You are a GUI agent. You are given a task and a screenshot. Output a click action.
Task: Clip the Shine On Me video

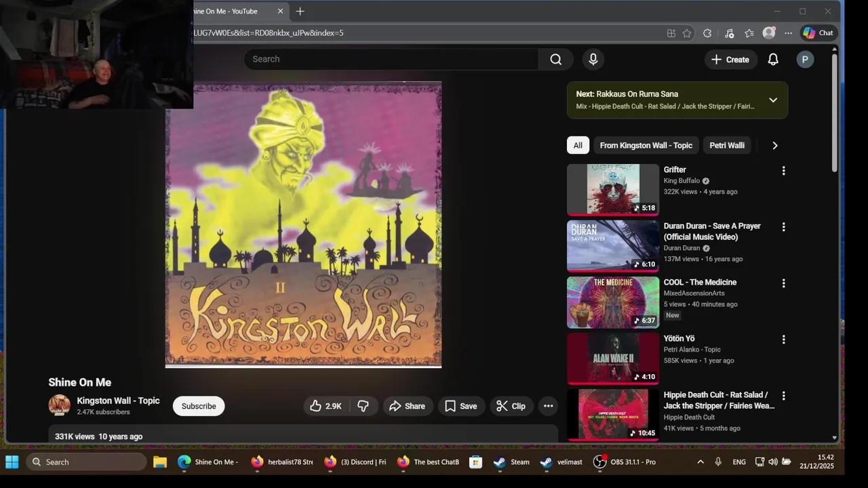pos(511,406)
